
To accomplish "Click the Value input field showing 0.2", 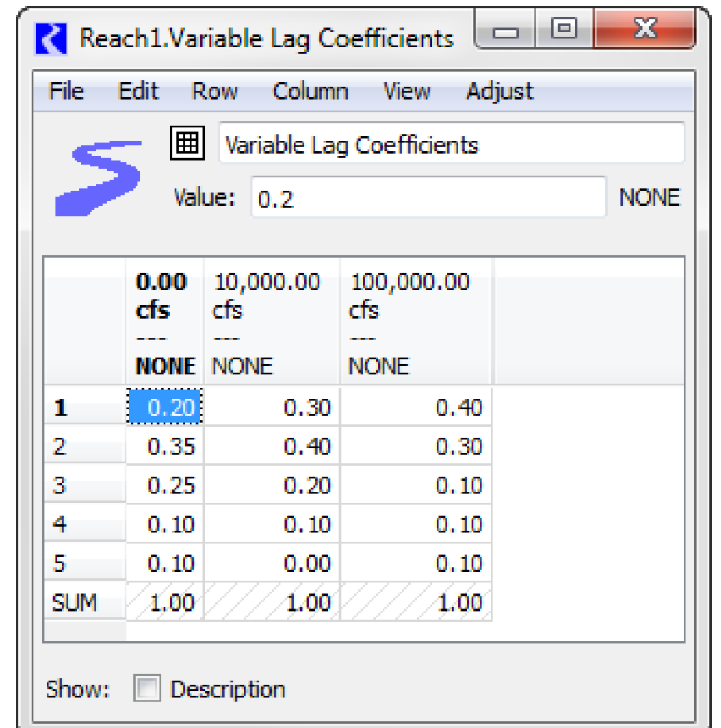I will [x=428, y=199].
